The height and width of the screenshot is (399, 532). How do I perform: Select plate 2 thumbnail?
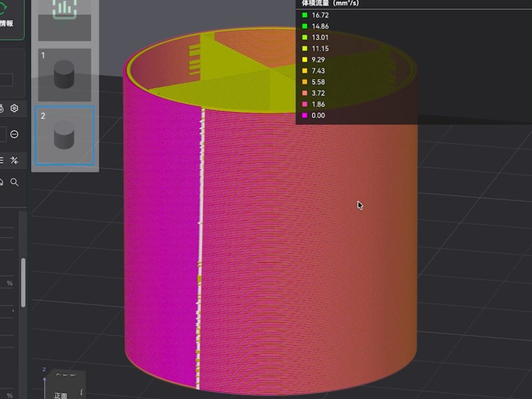click(x=64, y=136)
